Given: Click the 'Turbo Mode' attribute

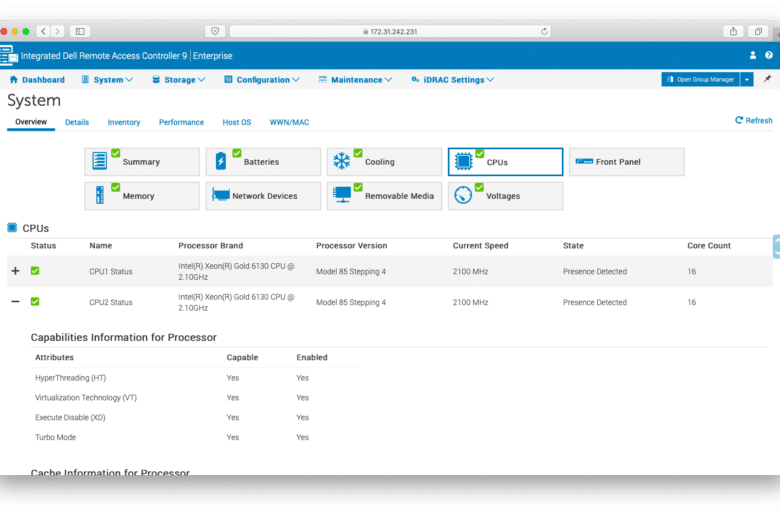Looking at the screenshot, I should coord(56,437).
